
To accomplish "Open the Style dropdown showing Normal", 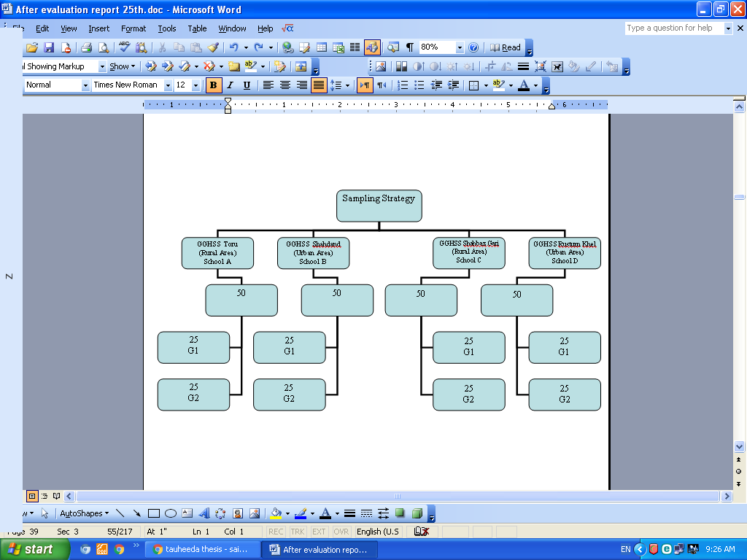I will 85,85.
